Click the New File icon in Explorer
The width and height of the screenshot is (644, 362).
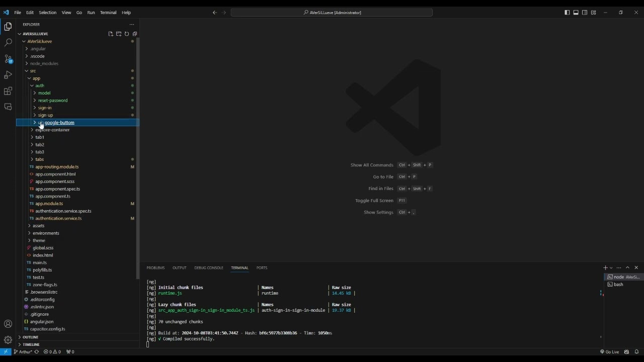click(111, 34)
